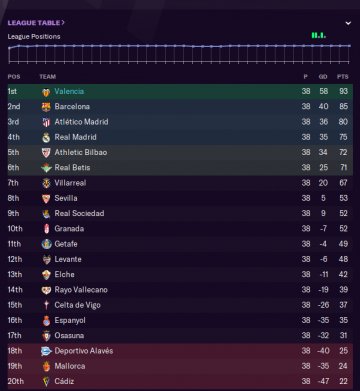Collapse the League Table panel chevron
Image resolution: width=360 pixels, height=391 pixels.
[348, 23]
